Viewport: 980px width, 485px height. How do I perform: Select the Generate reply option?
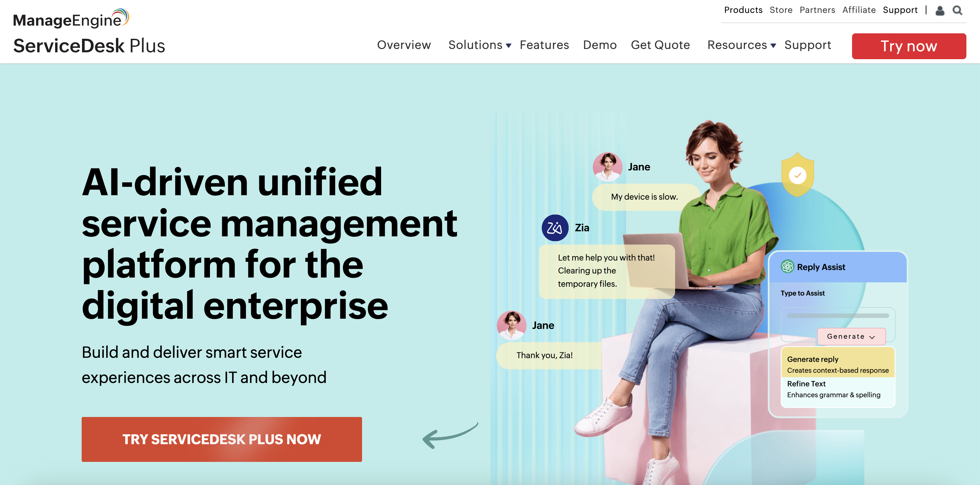[838, 364]
